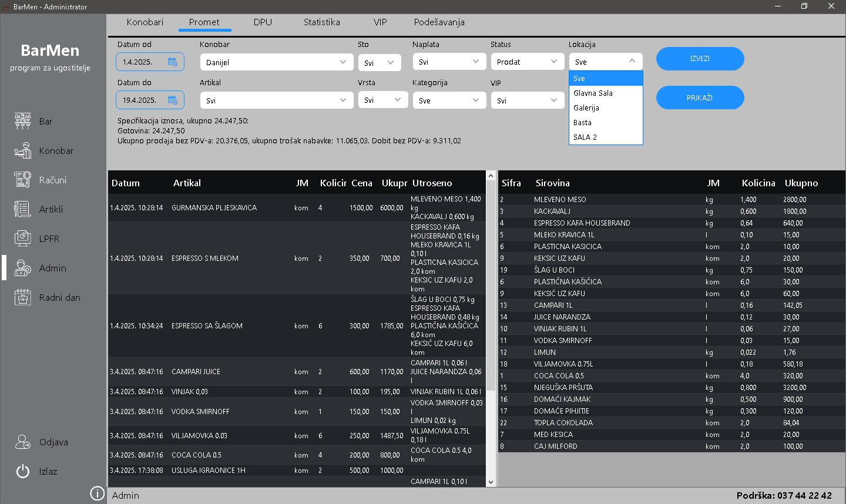
Task: Open Računi from the sidebar icon
Action: [22, 180]
